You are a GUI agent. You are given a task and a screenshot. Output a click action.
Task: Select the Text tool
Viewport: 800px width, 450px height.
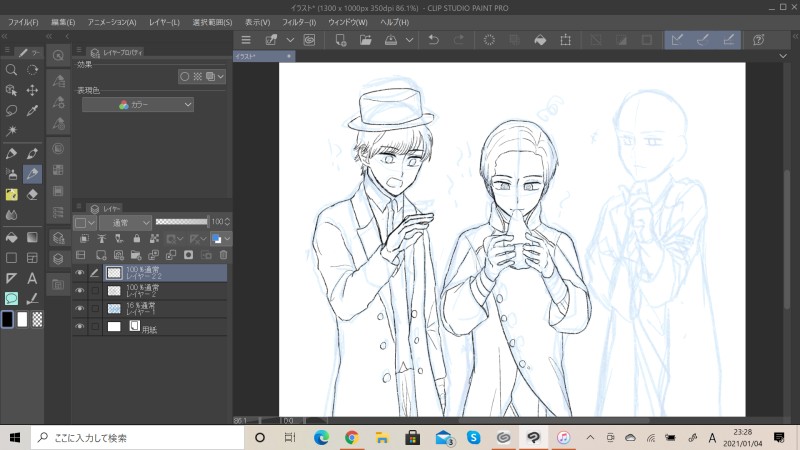point(32,279)
